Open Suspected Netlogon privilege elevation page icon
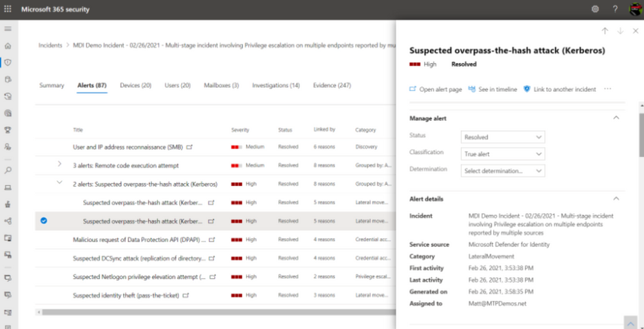The width and height of the screenshot is (644, 329). click(213, 277)
